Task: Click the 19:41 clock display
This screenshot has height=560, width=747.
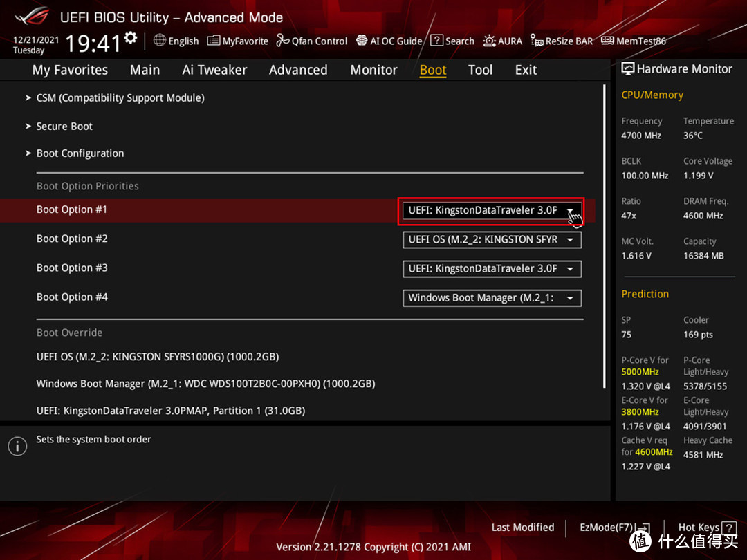Action: 93,44
